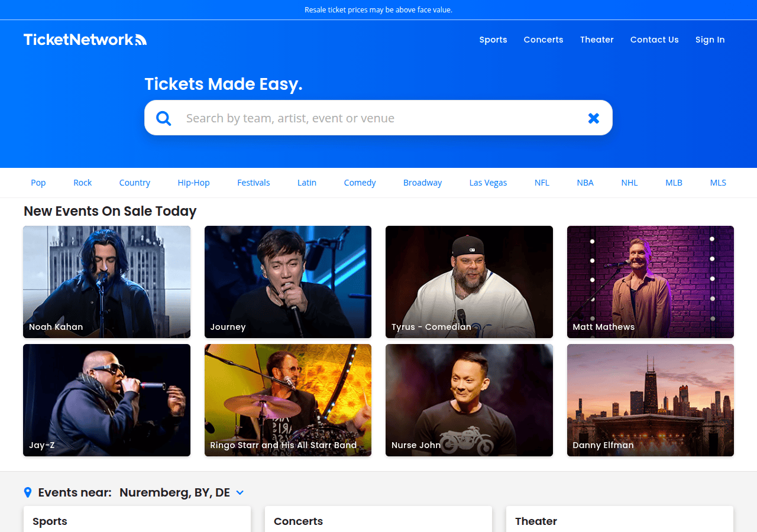
Task: Select the Hip-Hop category link
Action: [194, 183]
